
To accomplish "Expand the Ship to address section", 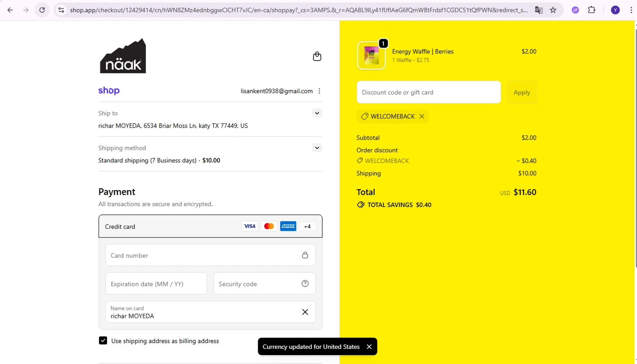I will pyautogui.click(x=317, y=113).
